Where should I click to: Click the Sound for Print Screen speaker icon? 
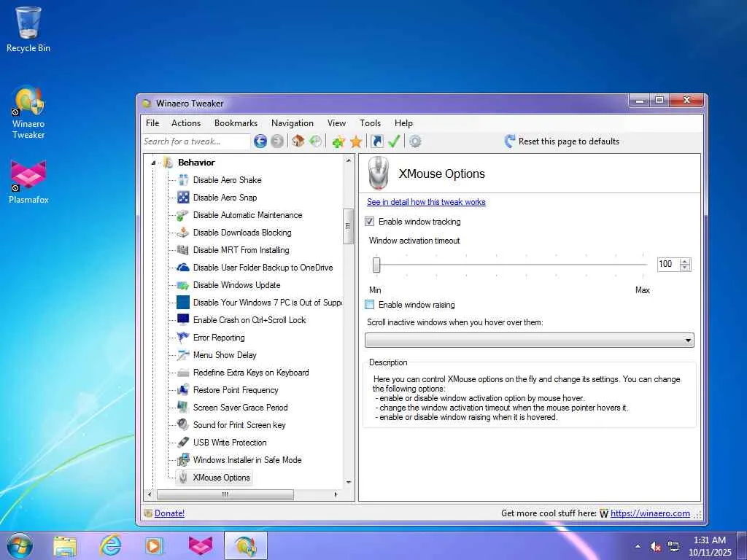[183, 425]
